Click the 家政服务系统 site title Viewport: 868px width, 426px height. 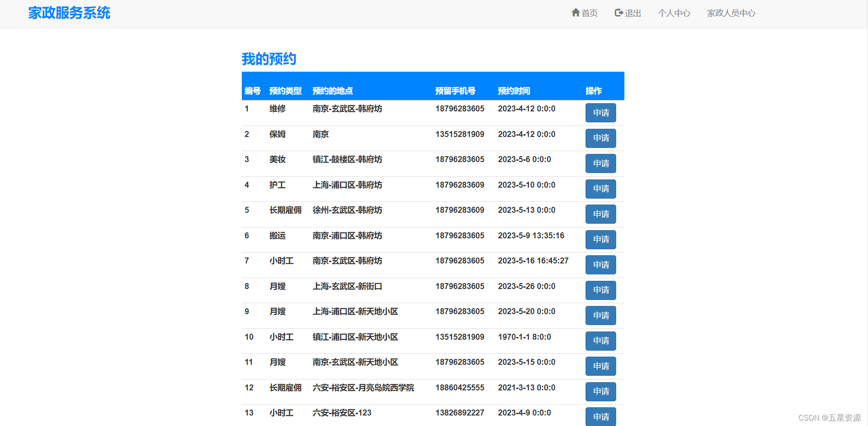click(69, 13)
